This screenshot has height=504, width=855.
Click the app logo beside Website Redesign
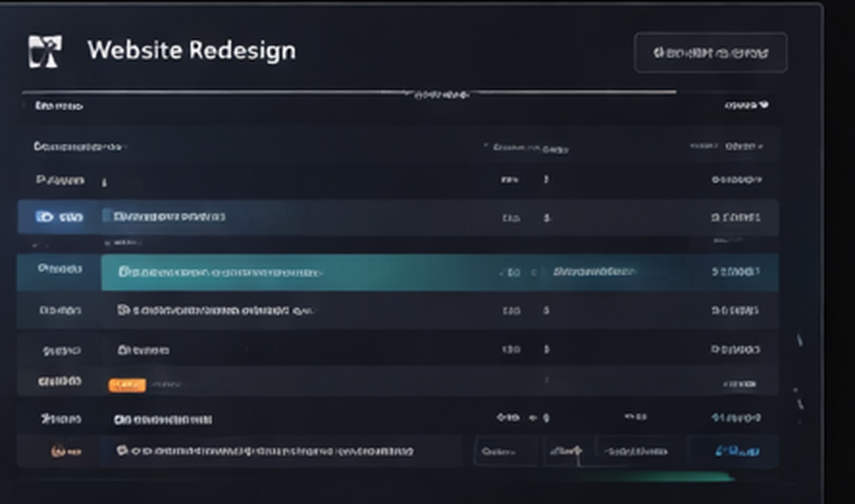click(45, 52)
